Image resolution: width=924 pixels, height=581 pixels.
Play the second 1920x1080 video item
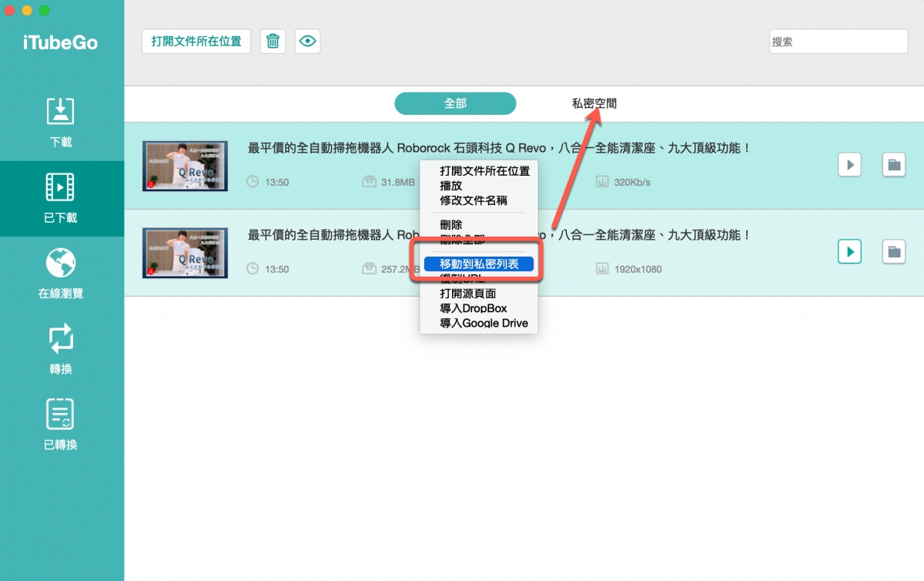coord(849,251)
